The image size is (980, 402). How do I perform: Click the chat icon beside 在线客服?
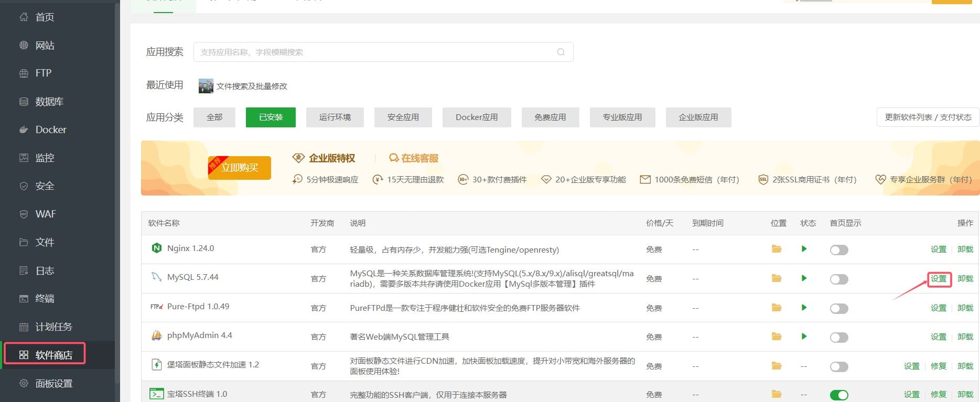394,158
